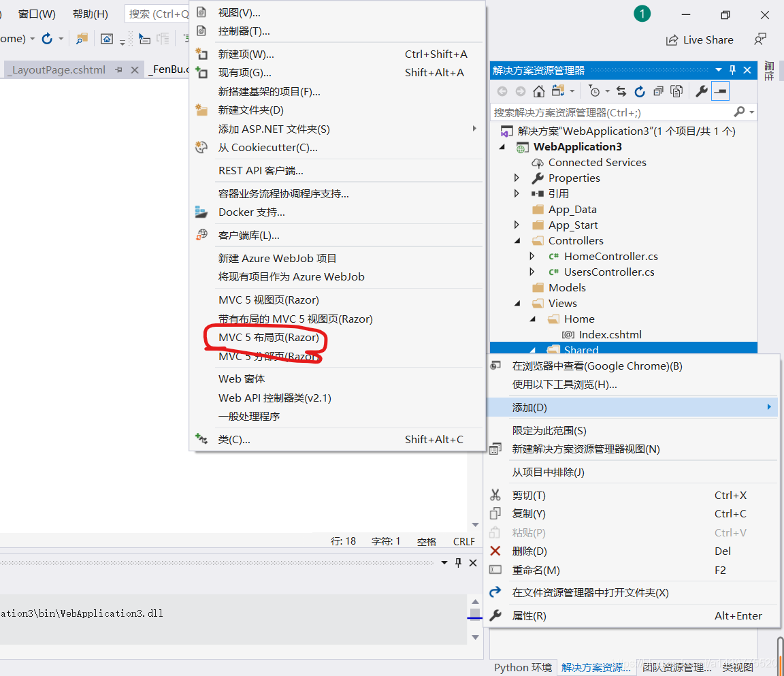The height and width of the screenshot is (676, 784).
Task: Select Index.cshtml in the tree
Action: (x=610, y=334)
